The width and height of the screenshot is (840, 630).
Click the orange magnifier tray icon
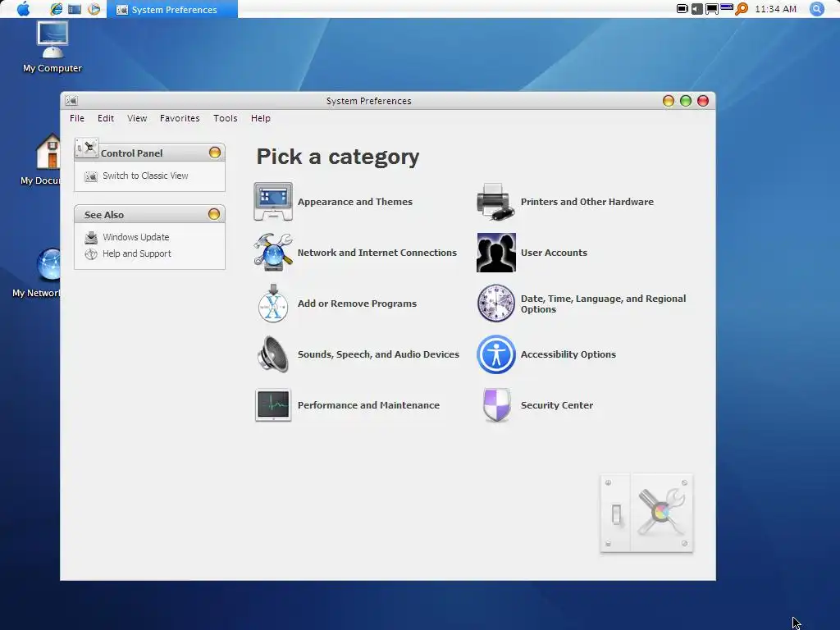pos(742,9)
